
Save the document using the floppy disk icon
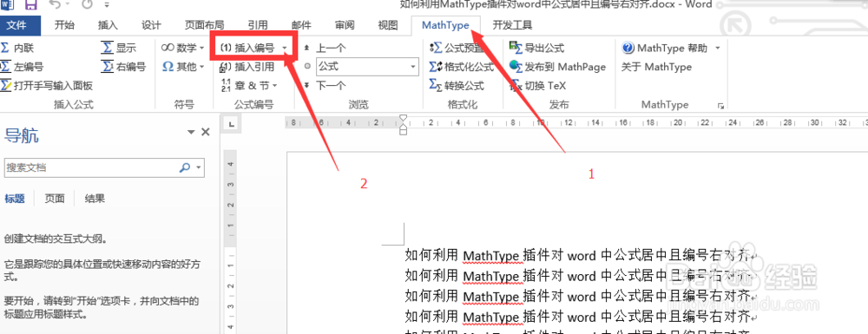[31, 6]
